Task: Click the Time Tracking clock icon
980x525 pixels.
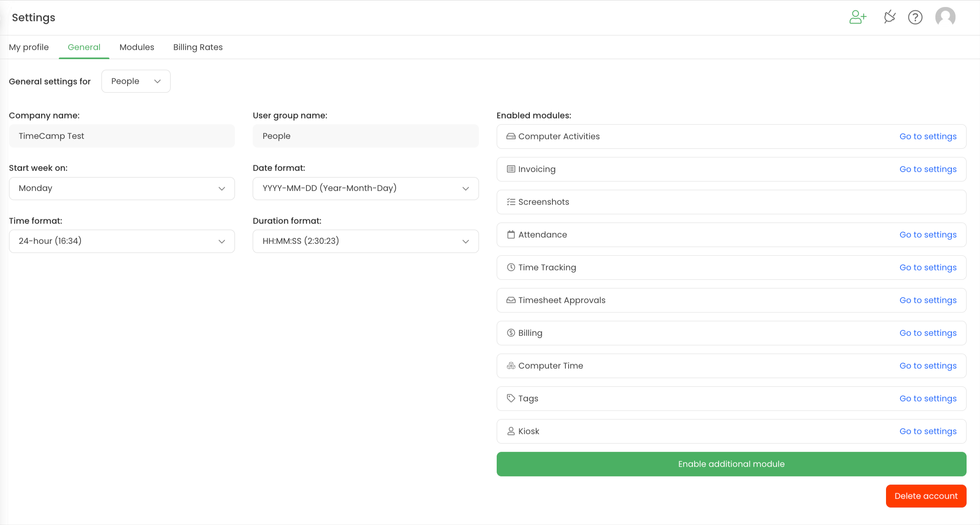Action: (511, 268)
